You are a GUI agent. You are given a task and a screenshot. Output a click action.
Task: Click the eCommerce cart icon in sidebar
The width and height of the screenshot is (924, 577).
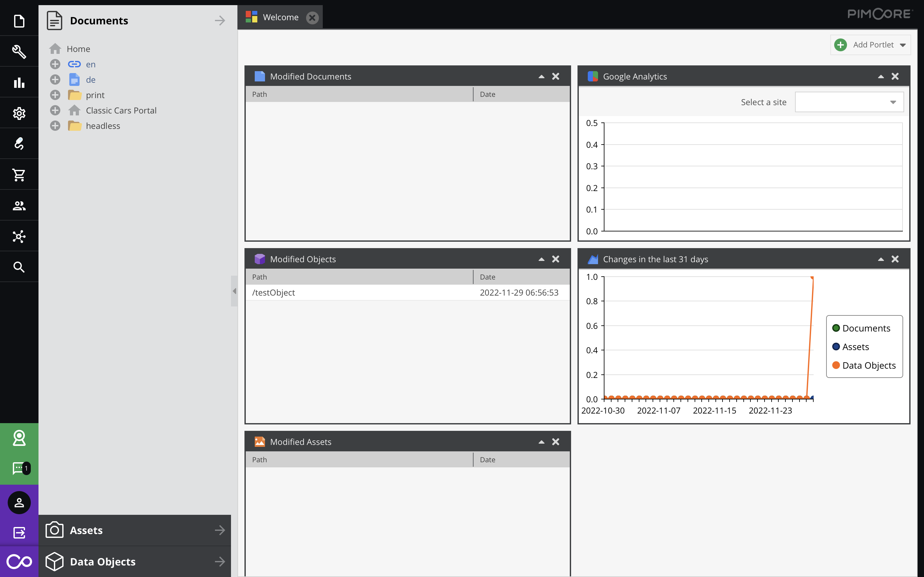click(19, 175)
